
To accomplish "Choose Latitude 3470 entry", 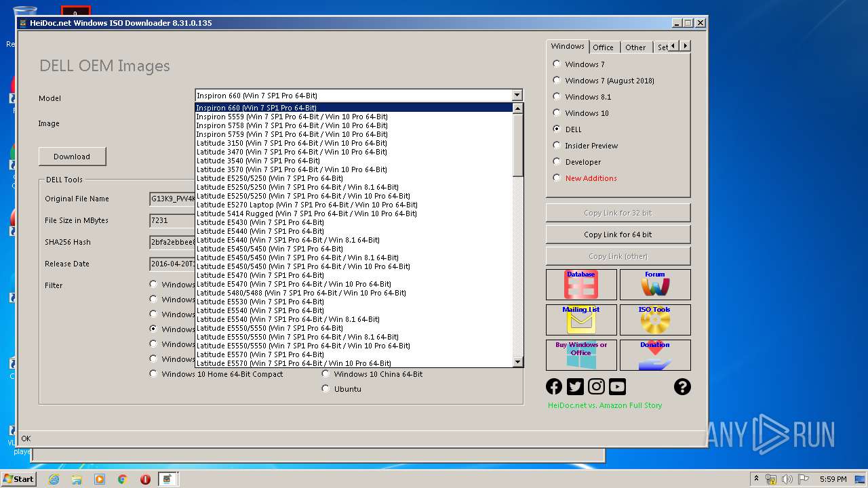I will click(354, 152).
